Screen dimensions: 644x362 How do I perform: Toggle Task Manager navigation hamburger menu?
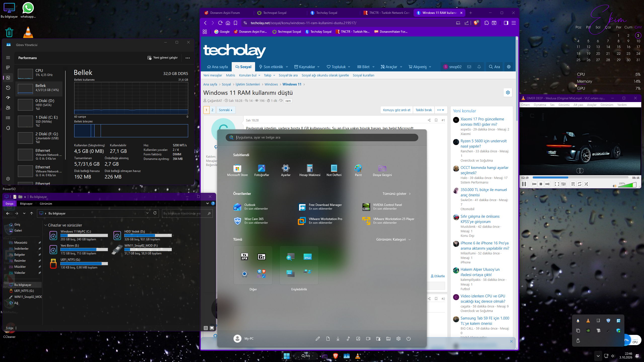click(x=8, y=58)
